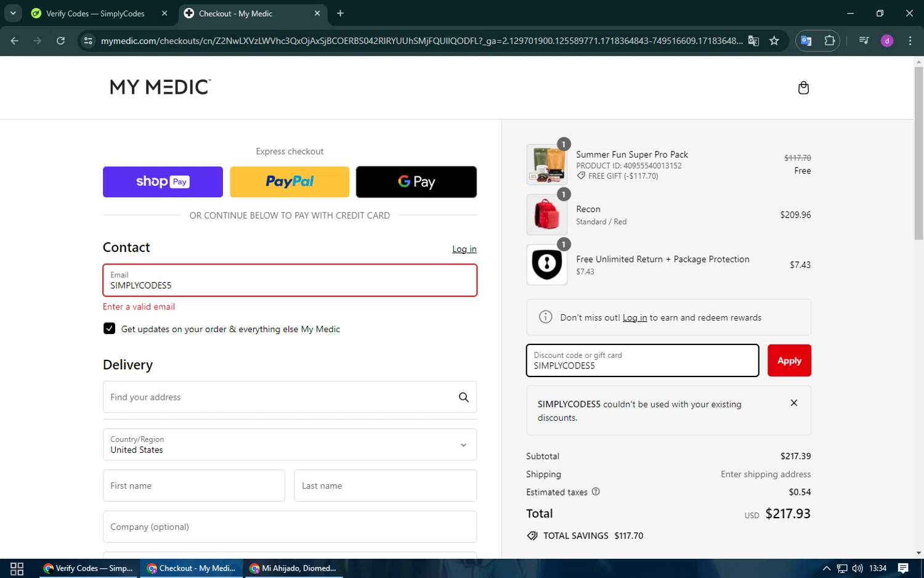Screen dimensions: 924x578
Task: Open the shopping bag cart icon
Action: tap(803, 88)
